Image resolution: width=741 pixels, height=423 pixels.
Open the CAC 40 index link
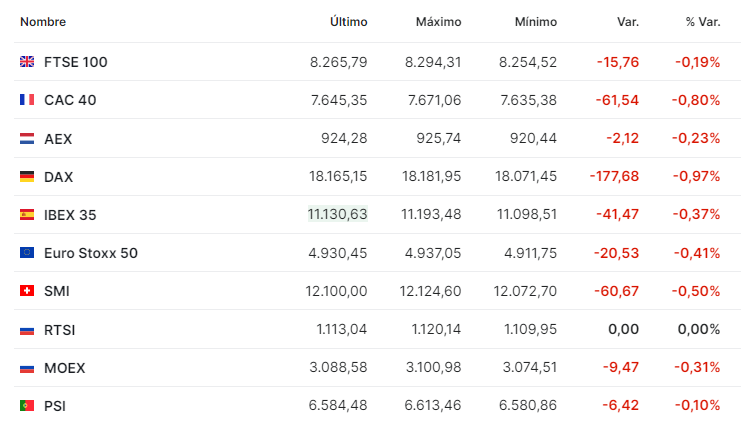click(70, 100)
